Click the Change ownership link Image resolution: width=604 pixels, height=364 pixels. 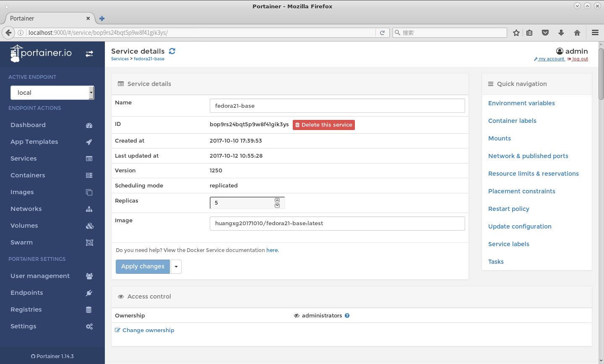coord(145,330)
